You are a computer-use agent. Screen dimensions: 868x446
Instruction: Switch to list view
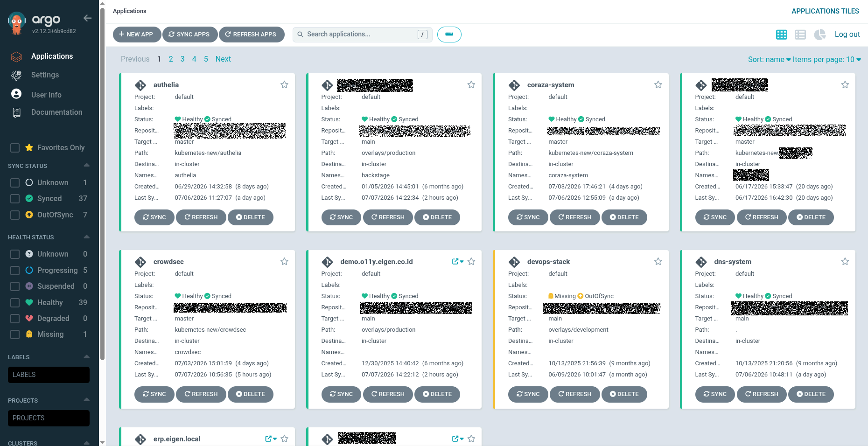click(x=800, y=35)
